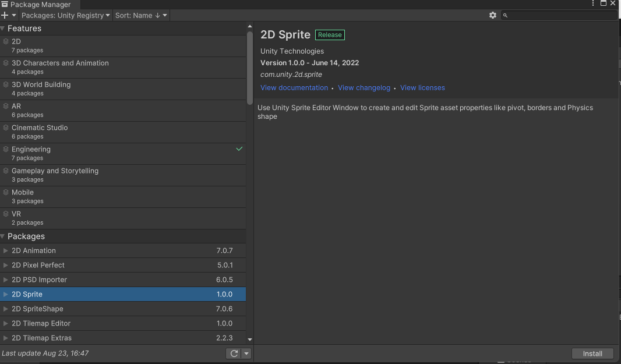Click Gameplay and Storytelling stack icon
The height and width of the screenshot is (364, 621).
tap(6, 171)
